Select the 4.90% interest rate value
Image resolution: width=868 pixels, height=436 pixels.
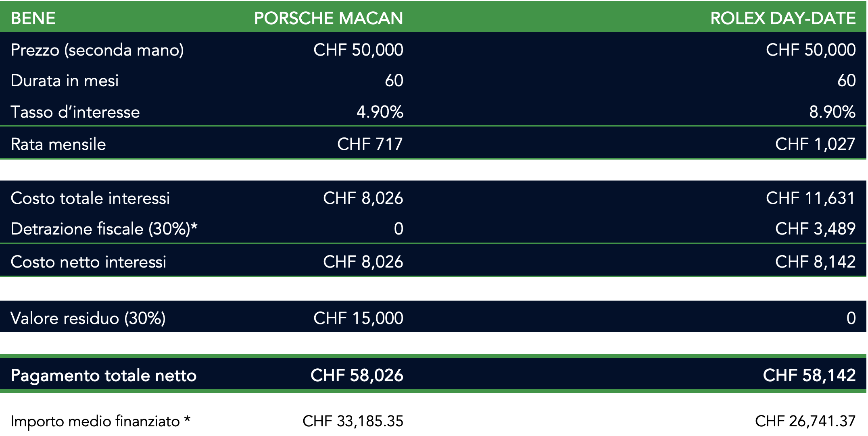380,112
